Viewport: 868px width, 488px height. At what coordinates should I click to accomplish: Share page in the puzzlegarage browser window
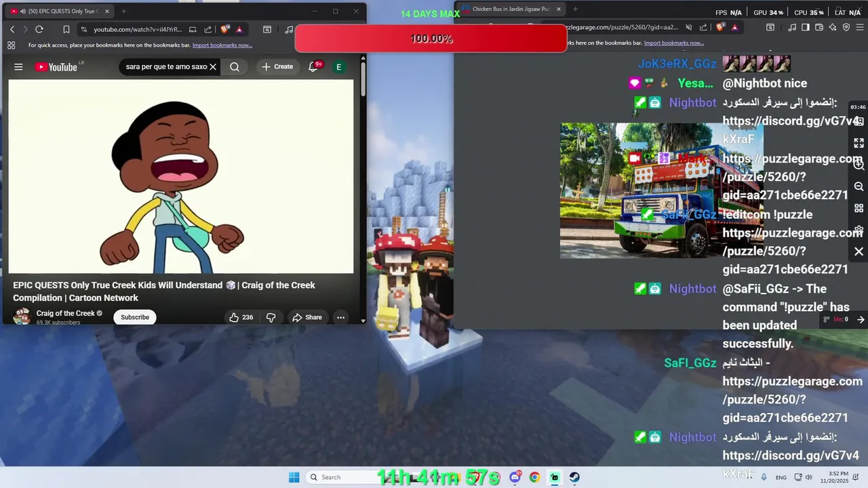point(704,27)
